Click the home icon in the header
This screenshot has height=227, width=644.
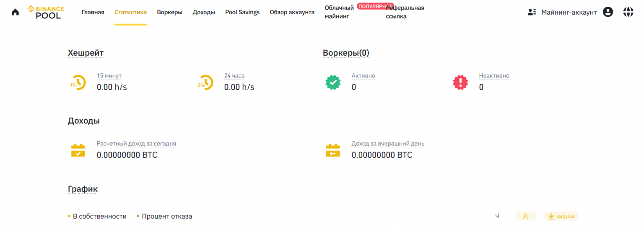click(x=15, y=12)
